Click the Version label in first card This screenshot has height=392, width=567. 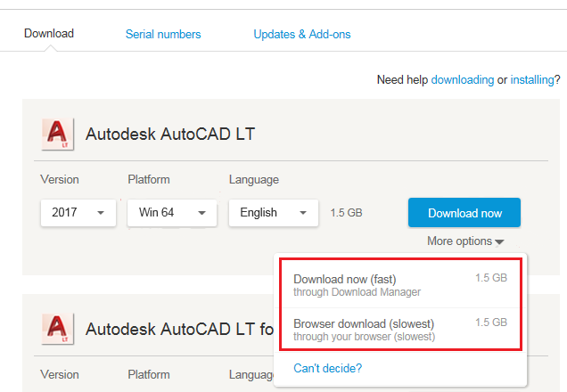pos(60,180)
